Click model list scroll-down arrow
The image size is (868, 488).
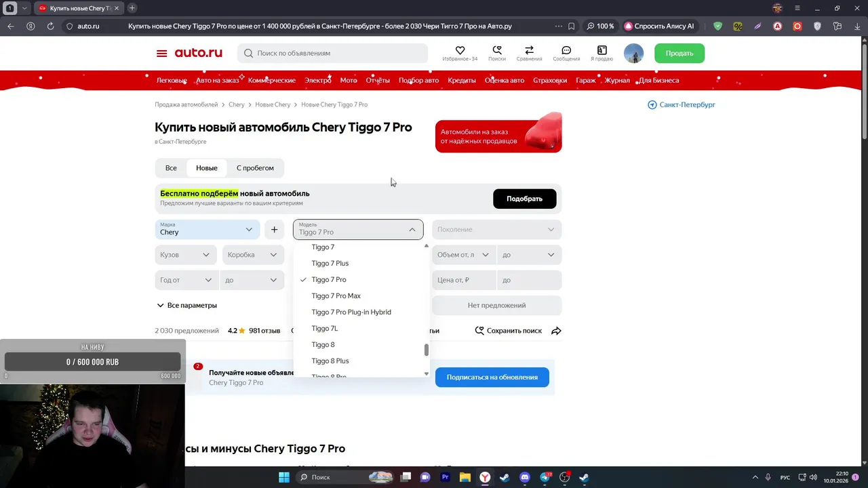(427, 373)
